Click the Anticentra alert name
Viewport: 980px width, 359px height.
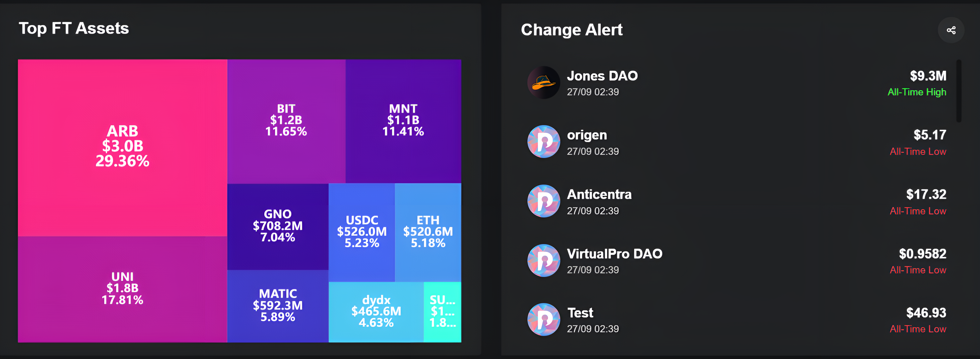coord(599,194)
